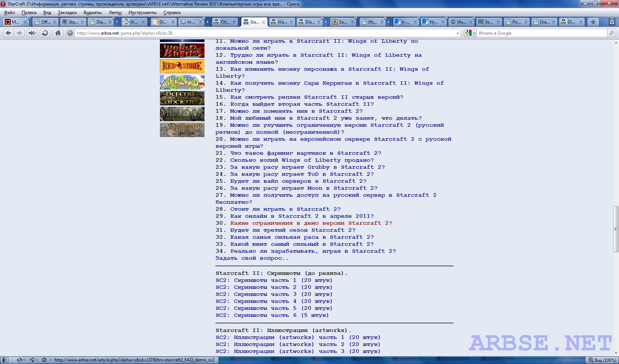Image resolution: width=619 pixels, height=364 pixels.
Task: Click the scrollbar up arrow
Action: 616,42
